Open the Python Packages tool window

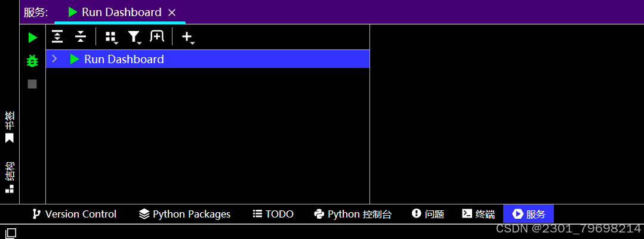(x=184, y=214)
